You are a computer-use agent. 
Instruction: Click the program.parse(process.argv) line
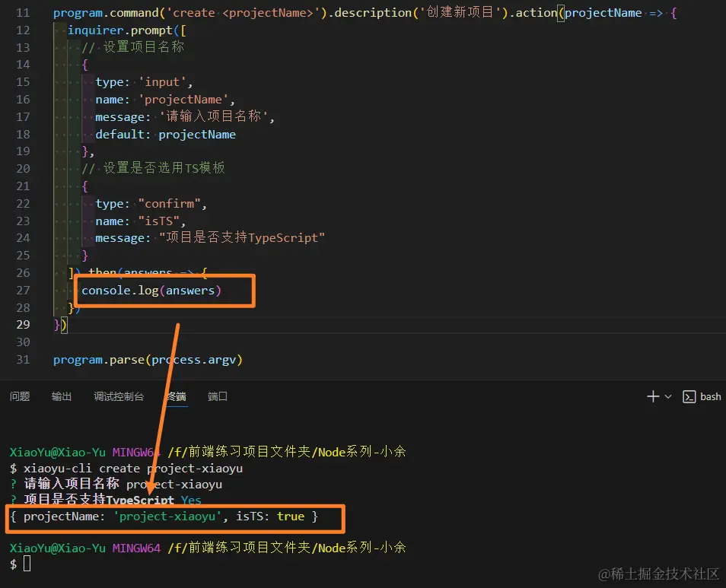148,360
